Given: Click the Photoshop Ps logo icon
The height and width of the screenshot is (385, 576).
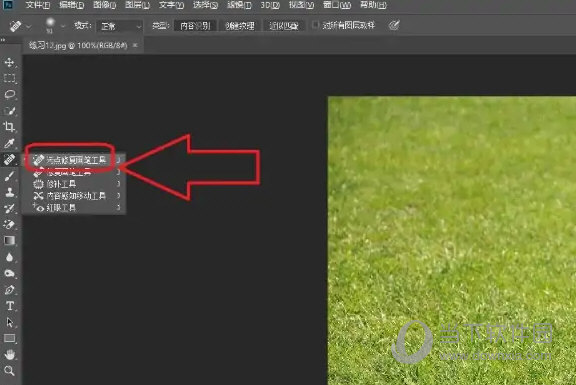Looking at the screenshot, I should click(x=7, y=5).
